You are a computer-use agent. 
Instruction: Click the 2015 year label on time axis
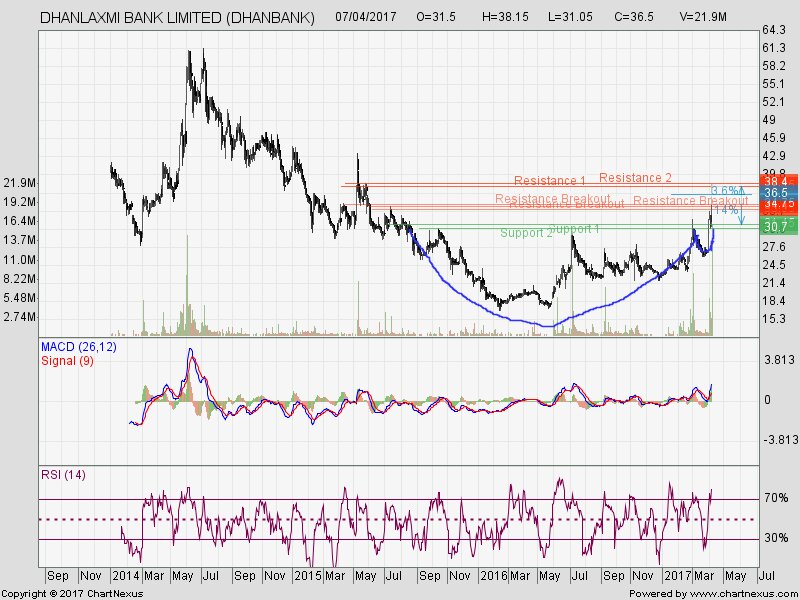tap(308, 576)
